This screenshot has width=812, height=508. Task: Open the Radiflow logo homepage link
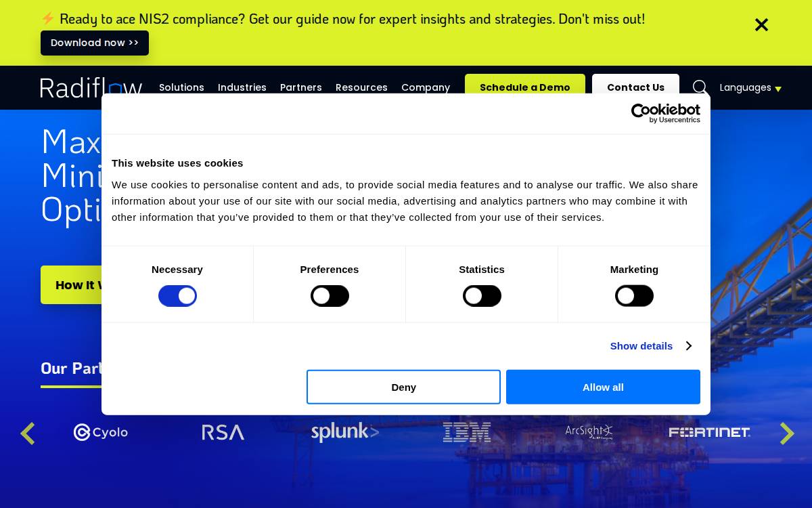tap(91, 87)
